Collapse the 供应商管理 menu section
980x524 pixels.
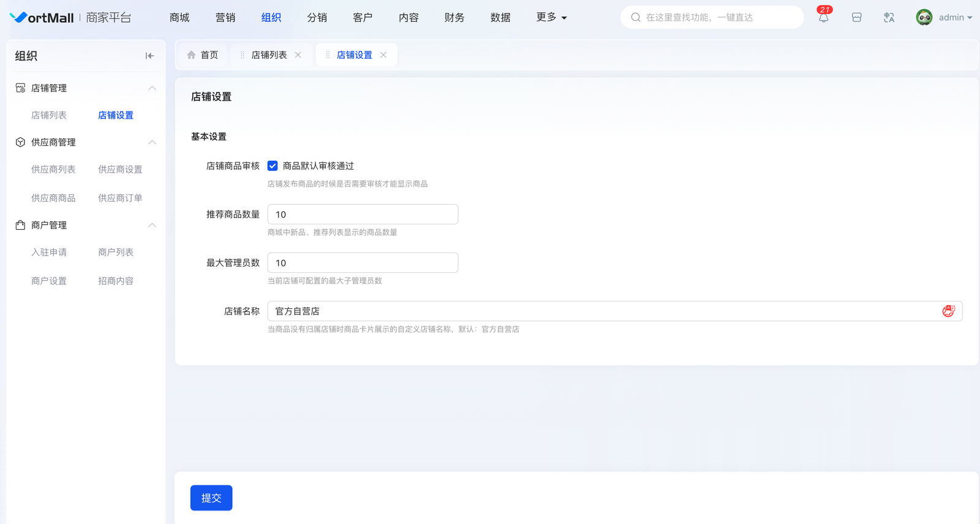pyautogui.click(x=152, y=142)
